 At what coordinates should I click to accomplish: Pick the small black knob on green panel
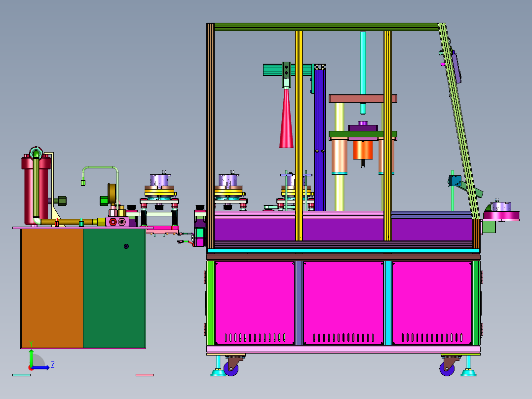point(126,246)
